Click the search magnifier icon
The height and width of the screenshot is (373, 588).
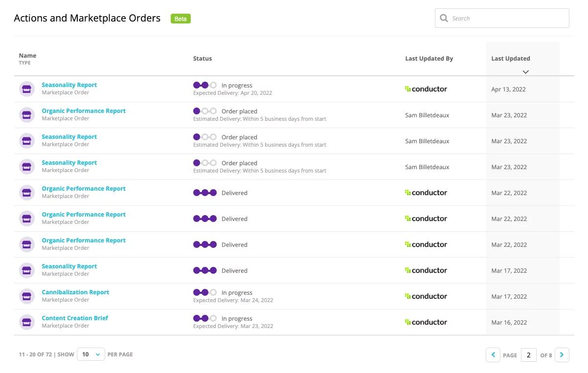444,18
